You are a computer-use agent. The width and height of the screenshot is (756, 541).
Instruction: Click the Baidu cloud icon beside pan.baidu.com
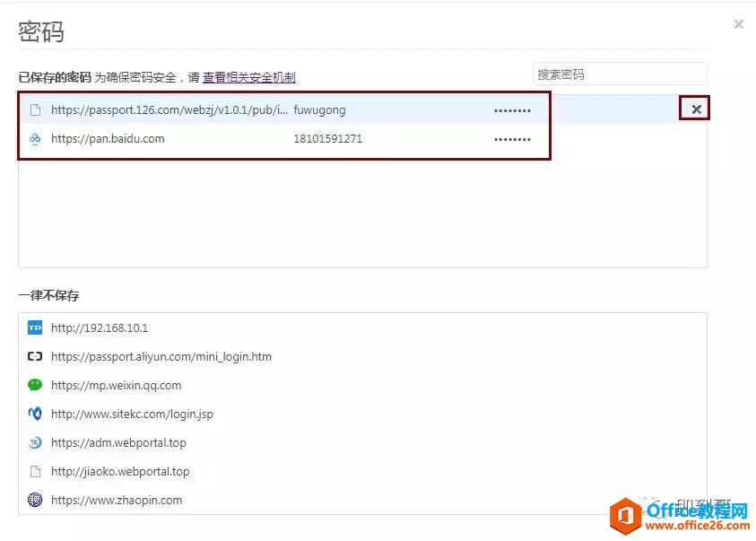[35, 139]
